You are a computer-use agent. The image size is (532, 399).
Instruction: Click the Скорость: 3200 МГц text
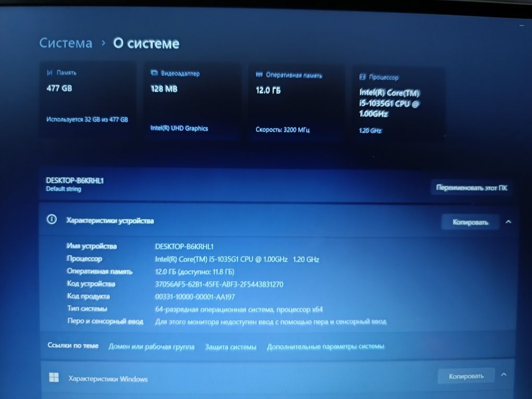point(283,129)
